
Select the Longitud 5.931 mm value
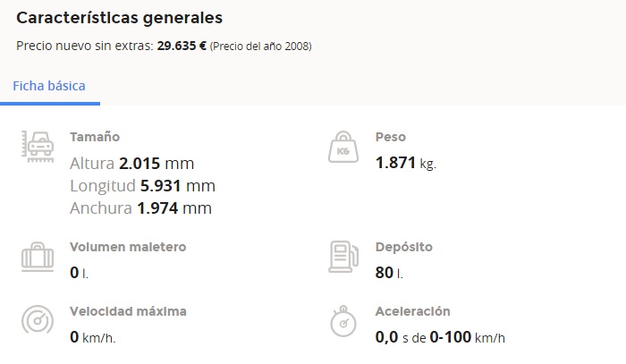(142, 186)
